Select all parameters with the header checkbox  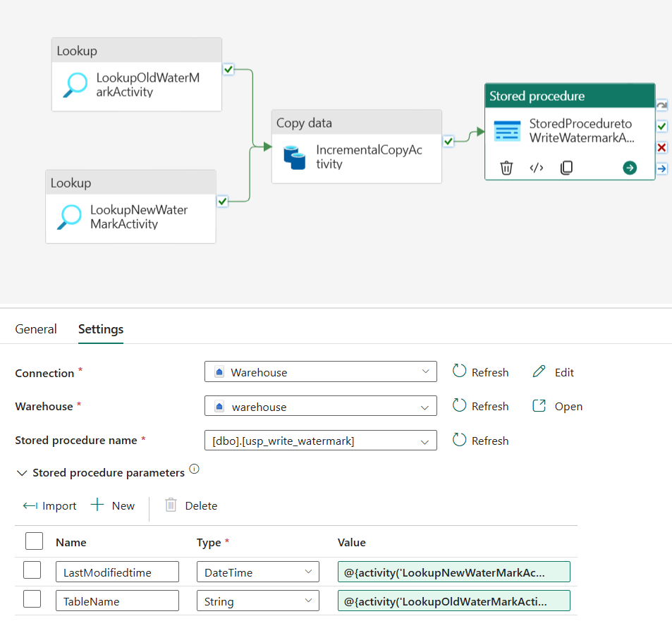pos(34,541)
